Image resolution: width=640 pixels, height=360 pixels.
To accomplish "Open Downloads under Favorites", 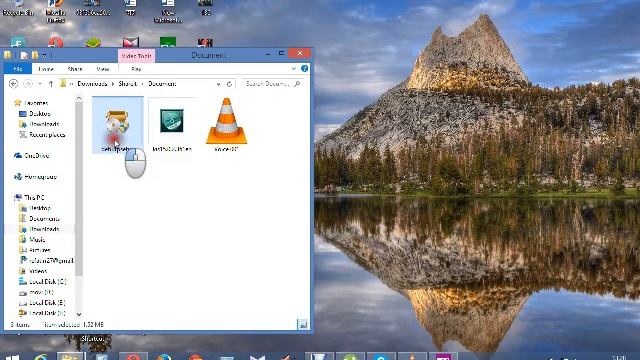I will click(39, 124).
